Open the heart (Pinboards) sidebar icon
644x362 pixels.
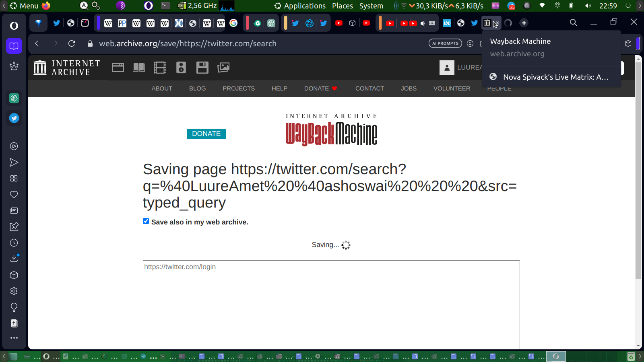pos(14,195)
